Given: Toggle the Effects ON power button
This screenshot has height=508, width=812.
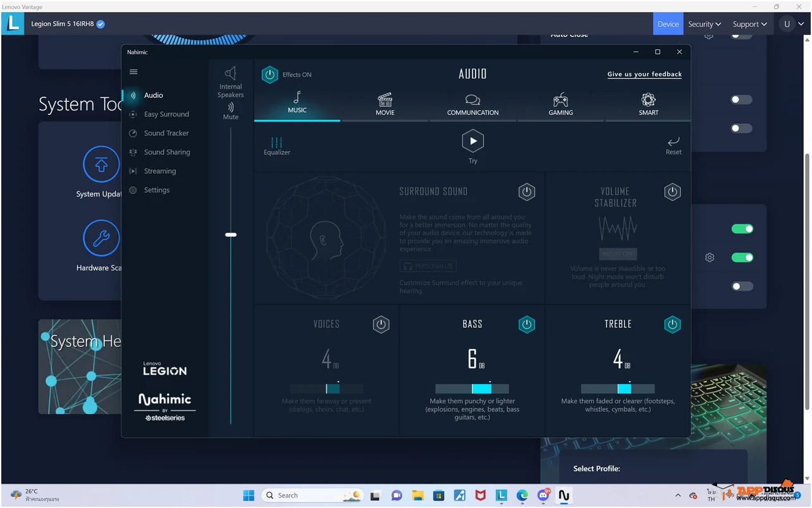Looking at the screenshot, I should click(270, 75).
